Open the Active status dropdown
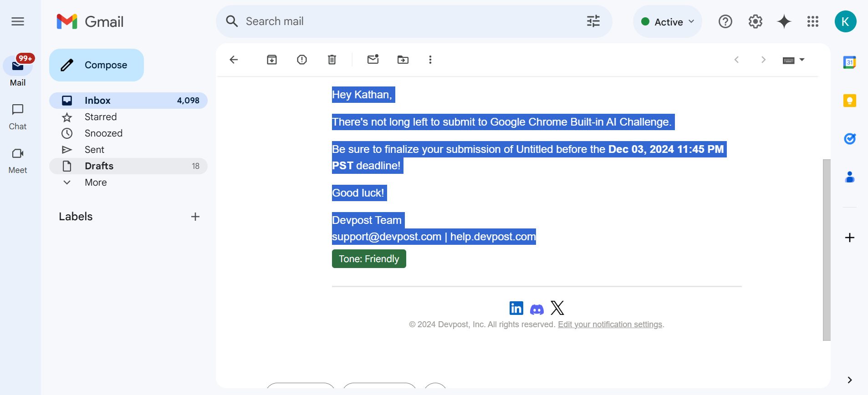The height and width of the screenshot is (395, 868). pos(668,21)
